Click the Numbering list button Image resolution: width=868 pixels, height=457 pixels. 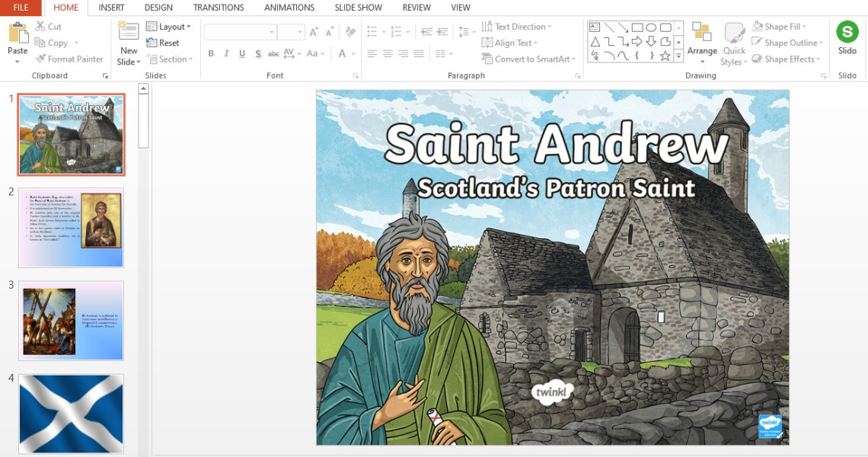[396, 31]
